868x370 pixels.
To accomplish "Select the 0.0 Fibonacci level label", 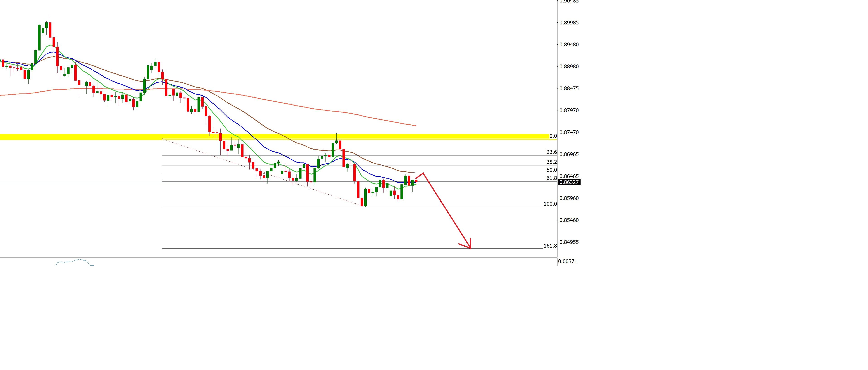I will pyautogui.click(x=553, y=136).
